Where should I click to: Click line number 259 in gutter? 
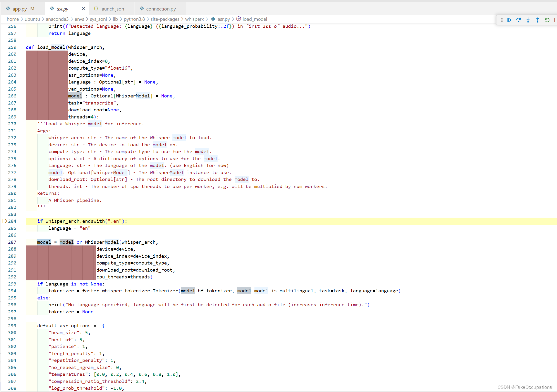pyautogui.click(x=12, y=47)
